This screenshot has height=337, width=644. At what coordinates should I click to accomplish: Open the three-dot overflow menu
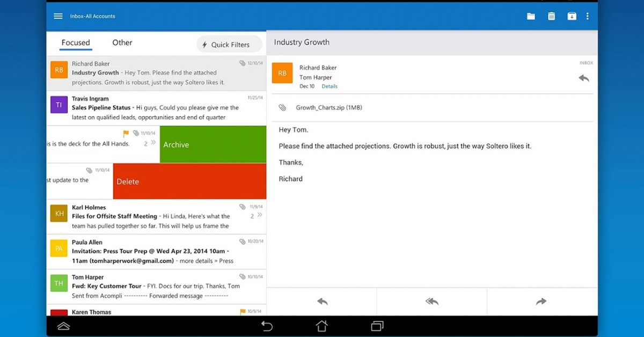point(588,16)
